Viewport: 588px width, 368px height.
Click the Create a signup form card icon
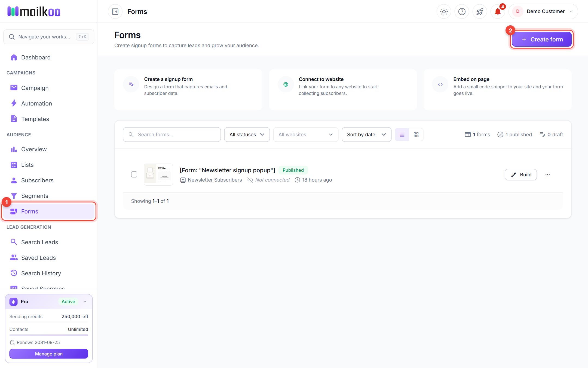click(131, 85)
